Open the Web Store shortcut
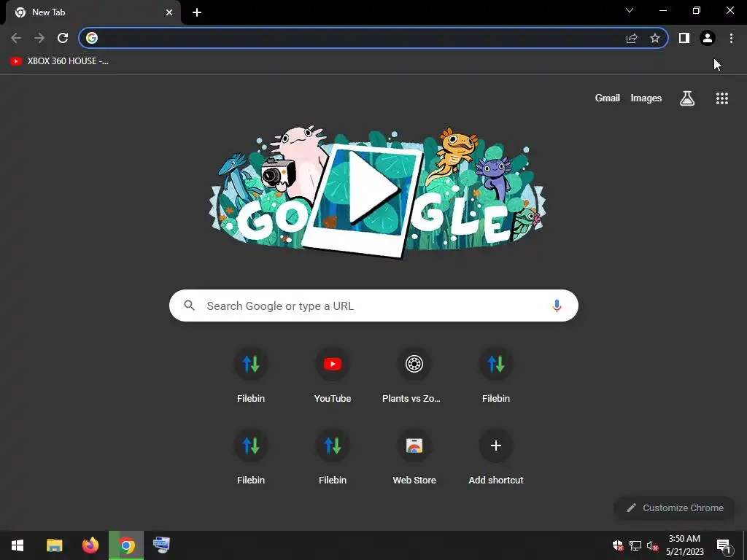The image size is (747, 560). 414,457
